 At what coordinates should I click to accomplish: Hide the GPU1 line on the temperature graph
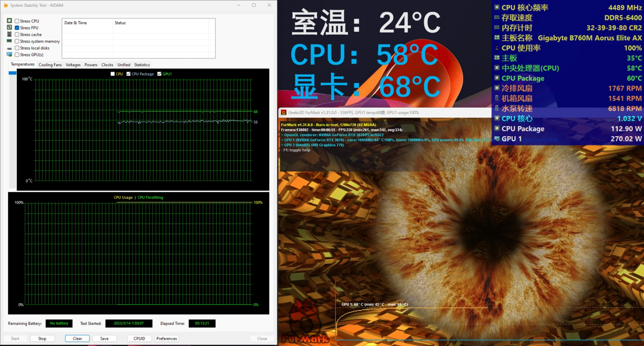point(159,74)
